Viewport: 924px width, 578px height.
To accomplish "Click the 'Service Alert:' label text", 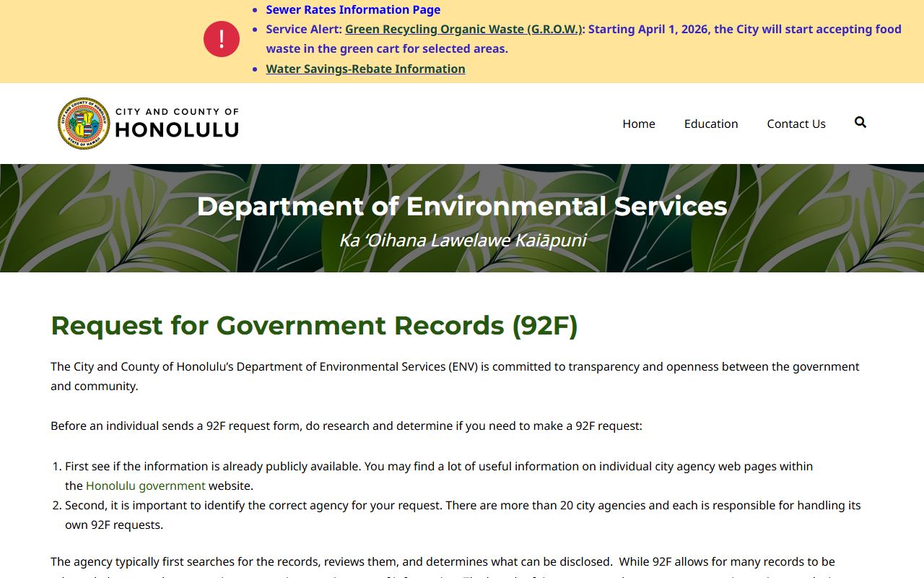I will 304,29.
